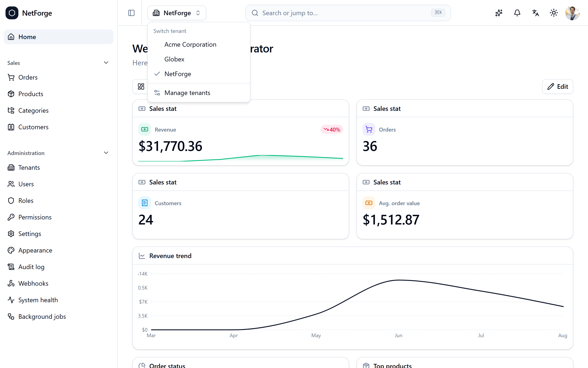
Task: Click the System health pulse icon
Action: [x=11, y=300]
